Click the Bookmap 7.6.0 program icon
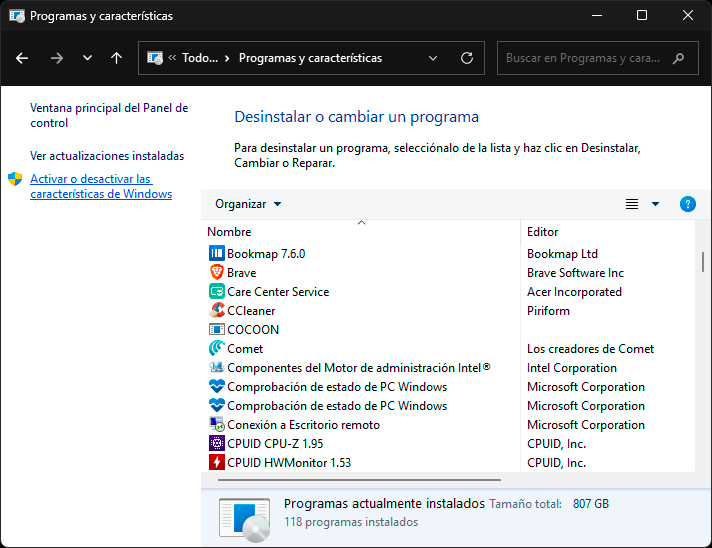Image resolution: width=712 pixels, height=548 pixels. (x=217, y=253)
